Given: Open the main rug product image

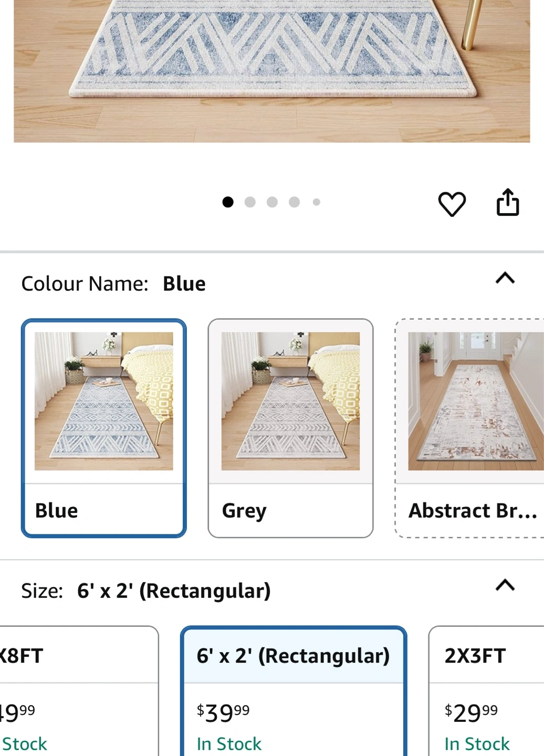Looking at the screenshot, I should pyautogui.click(x=272, y=71).
